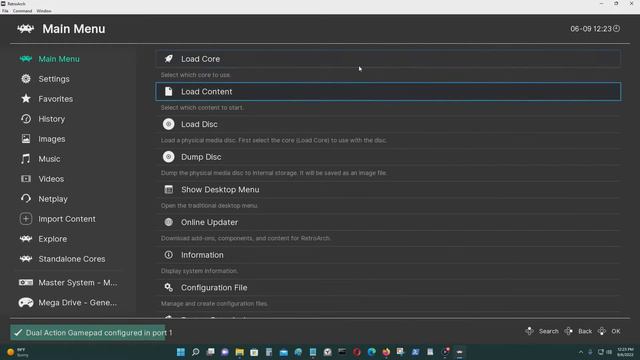The width and height of the screenshot is (640, 360).
Task: Click the Music note icon
Action: (x=26, y=159)
